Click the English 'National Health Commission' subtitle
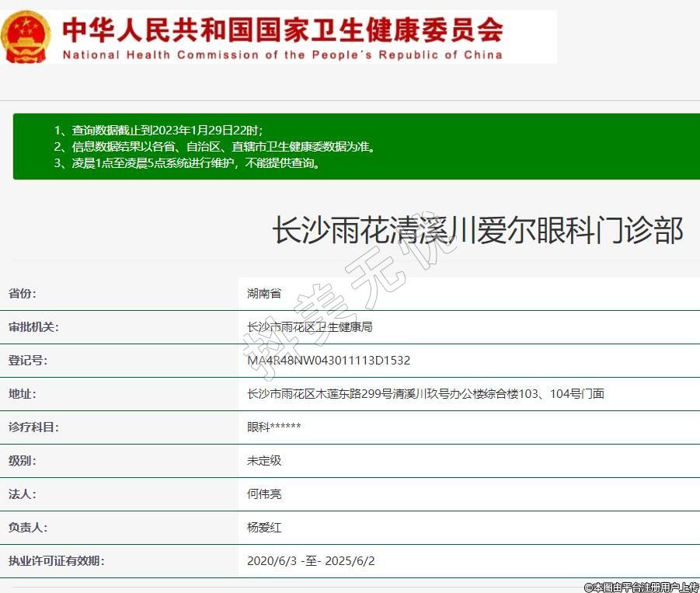The width and height of the screenshot is (700, 593). [283, 55]
